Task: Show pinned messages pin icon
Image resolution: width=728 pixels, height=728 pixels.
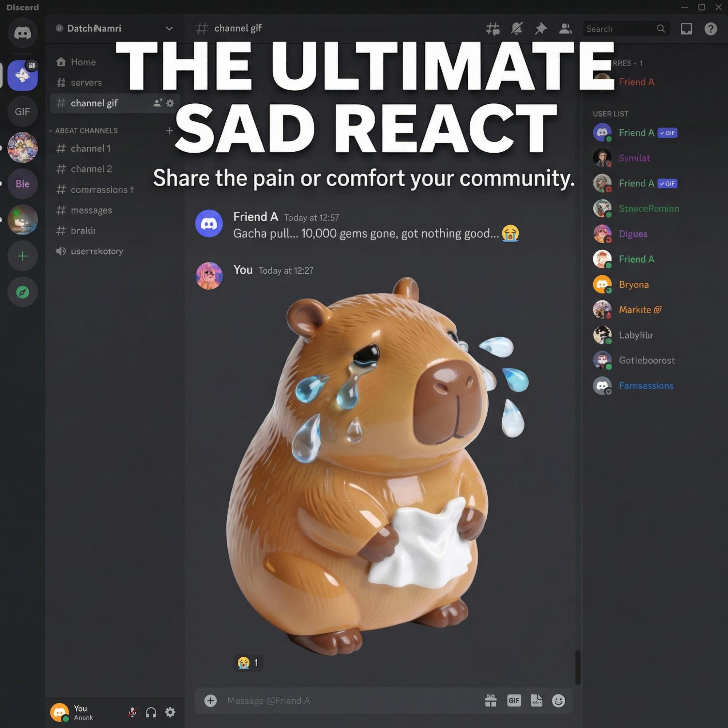Action: click(541, 29)
